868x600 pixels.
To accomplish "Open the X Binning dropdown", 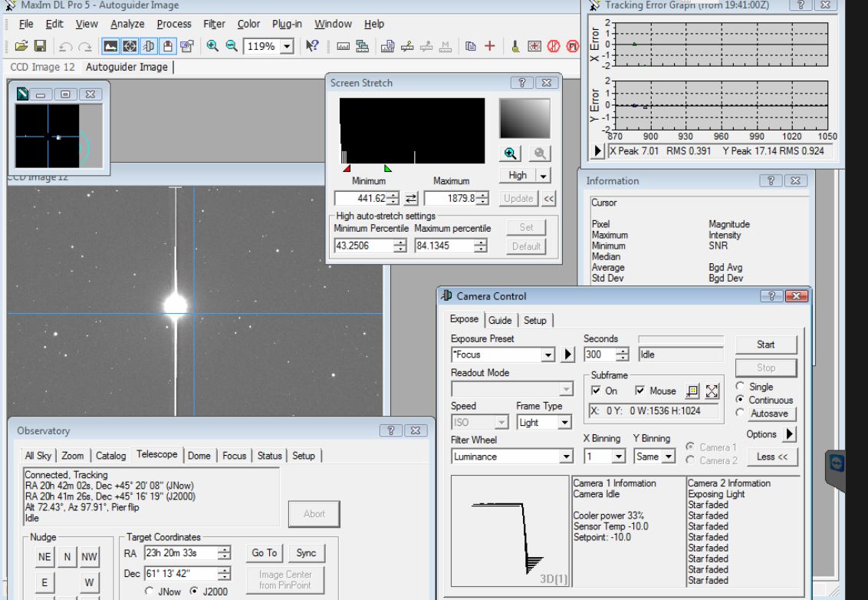I will coord(618,457).
